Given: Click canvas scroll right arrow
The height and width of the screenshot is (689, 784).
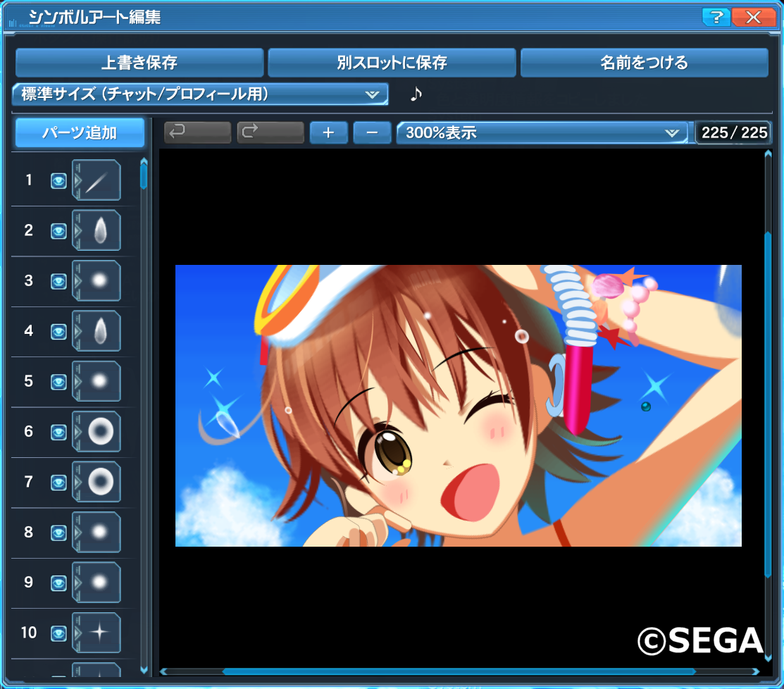Looking at the screenshot, I should tap(756, 671).
